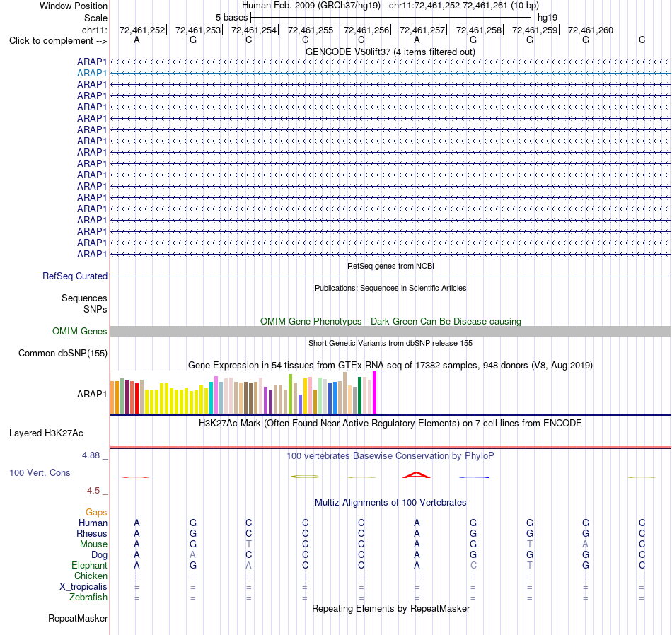Click the 'Sequences' track label
672x635 pixels.
84,298
